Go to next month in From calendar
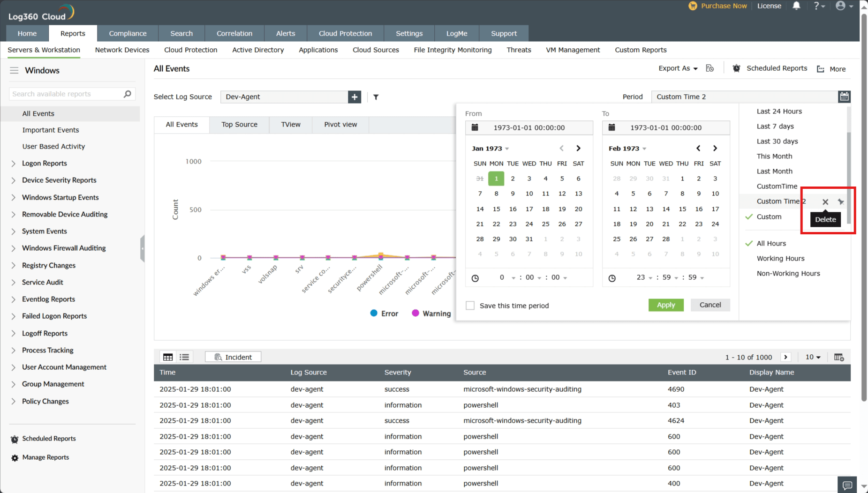 [578, 148]
